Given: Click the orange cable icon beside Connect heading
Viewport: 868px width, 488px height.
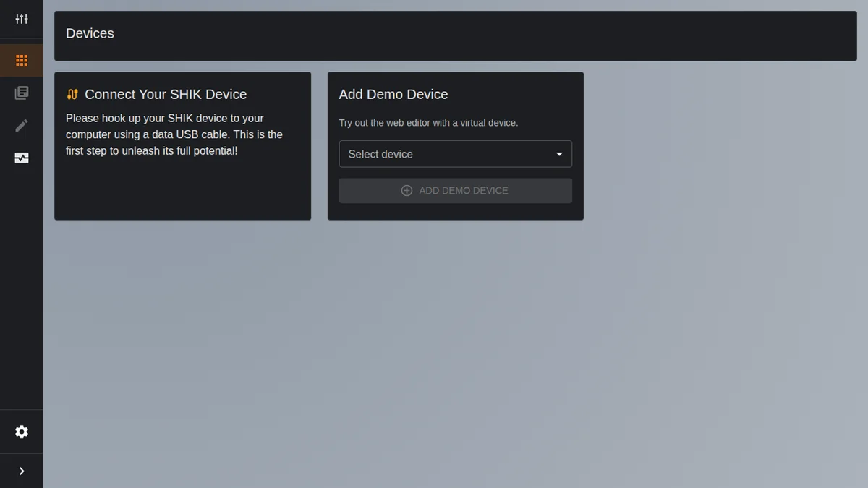Looking at the screenshot, I should (x=72, y=95).
